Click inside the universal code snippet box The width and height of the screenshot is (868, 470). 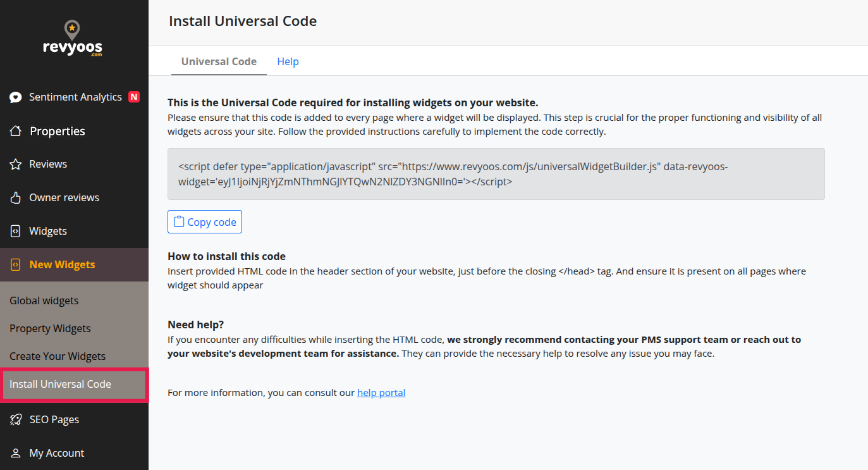coord(496,173)
